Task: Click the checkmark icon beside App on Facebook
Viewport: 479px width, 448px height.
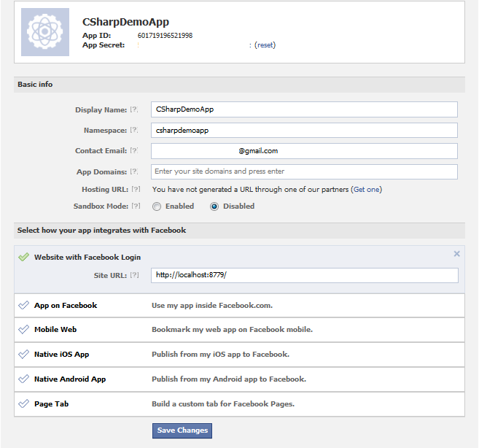Action: point(23,305)
